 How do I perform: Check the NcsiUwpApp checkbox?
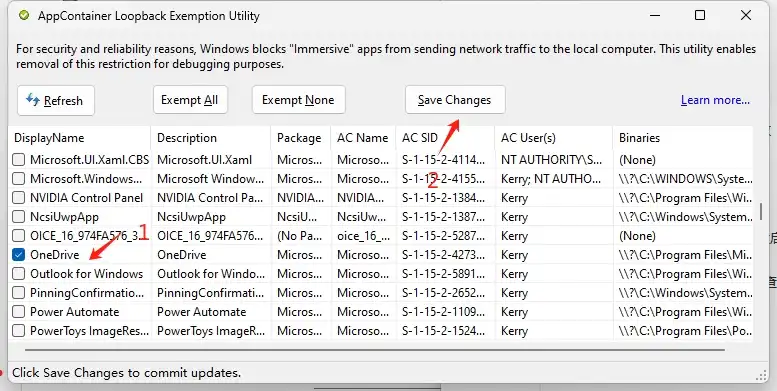pos(18,217)
